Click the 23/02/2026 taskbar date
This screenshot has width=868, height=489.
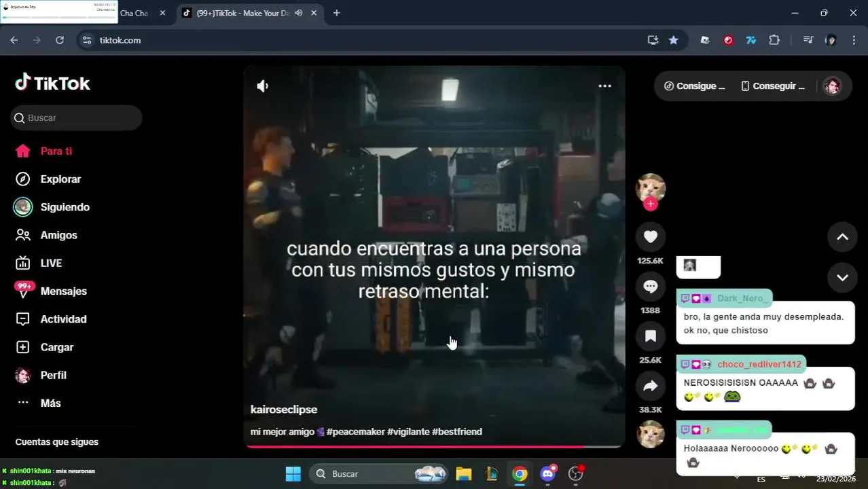coord(835,479)
